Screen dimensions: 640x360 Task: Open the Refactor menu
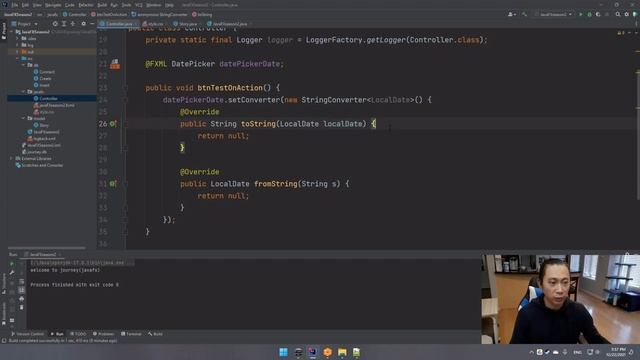(x=86, y=5)
